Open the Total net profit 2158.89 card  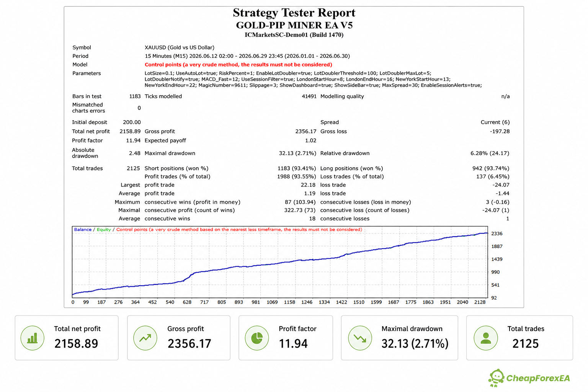click(67, 338)
